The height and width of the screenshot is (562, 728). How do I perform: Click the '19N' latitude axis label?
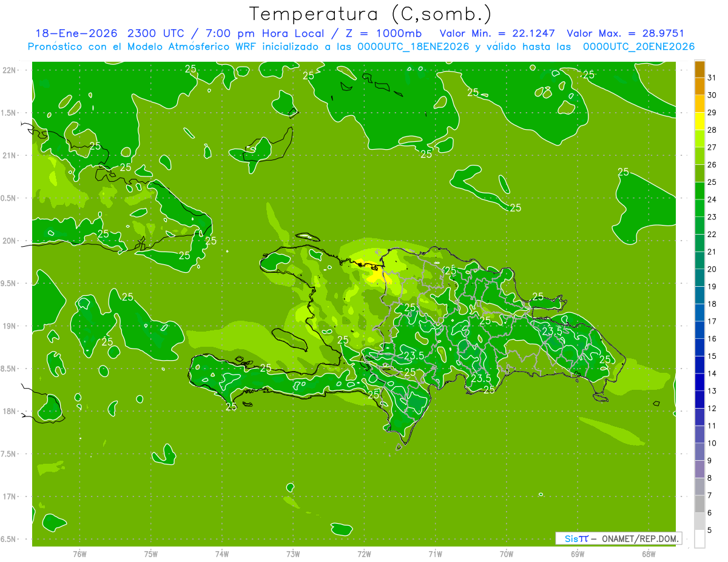pos(9,326)
